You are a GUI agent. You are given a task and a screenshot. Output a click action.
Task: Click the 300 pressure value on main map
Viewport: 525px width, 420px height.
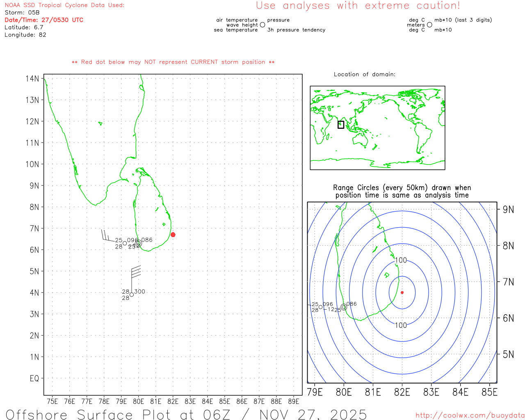click(140, 292)
